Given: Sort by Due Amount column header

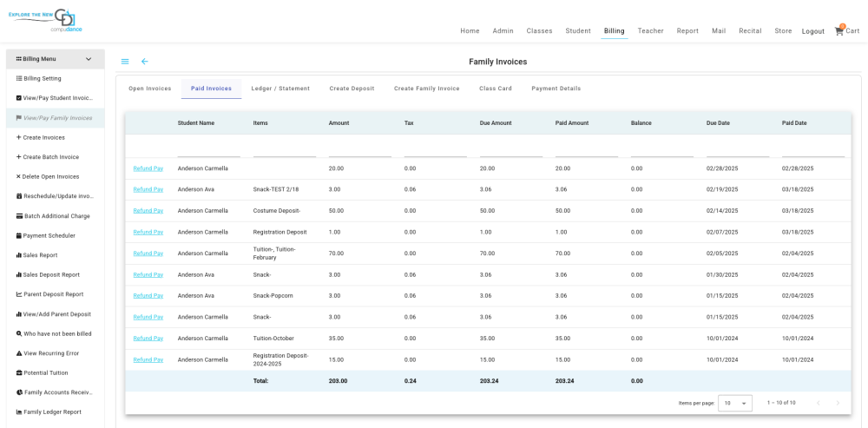Looking at the screenshot, I should coord(496,123).
